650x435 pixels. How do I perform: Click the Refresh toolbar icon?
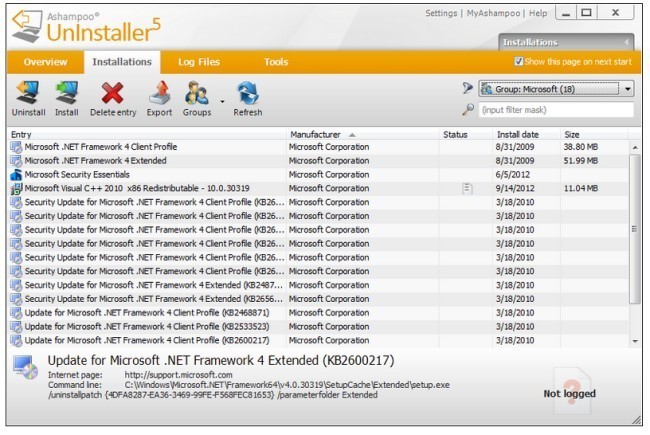point(247,92)
